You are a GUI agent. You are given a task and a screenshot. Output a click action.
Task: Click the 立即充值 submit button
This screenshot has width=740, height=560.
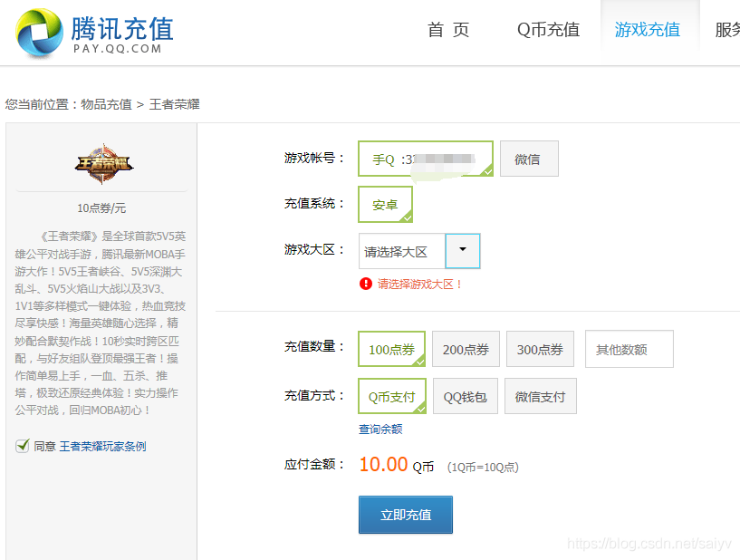pos(406,514)
